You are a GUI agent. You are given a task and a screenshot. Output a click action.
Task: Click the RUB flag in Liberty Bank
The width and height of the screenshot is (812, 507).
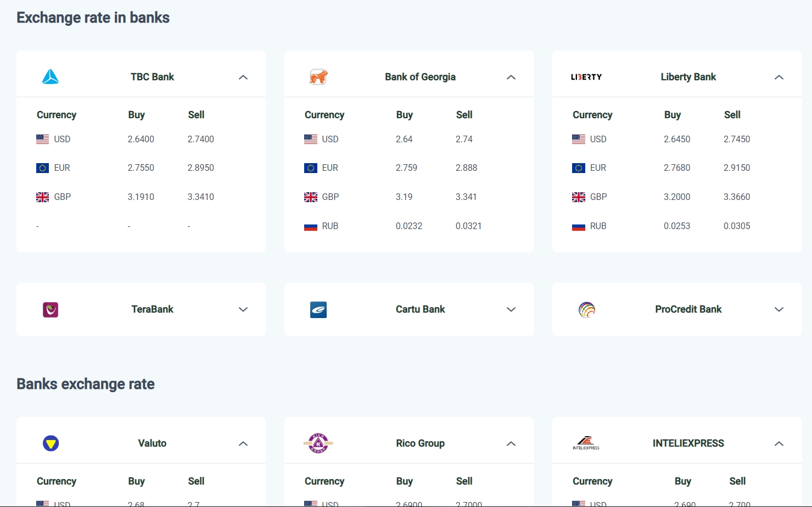tap(579, 226)
